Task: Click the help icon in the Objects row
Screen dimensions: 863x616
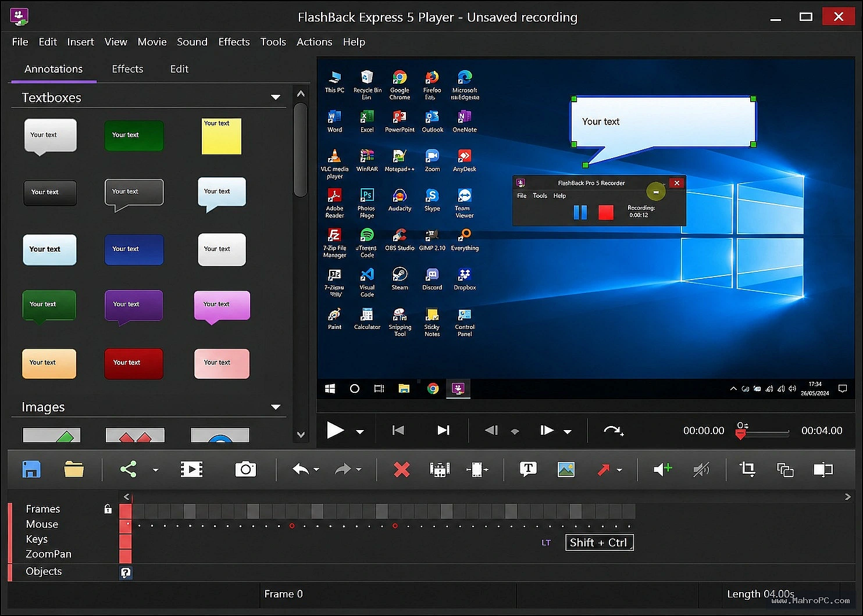Action: pos(126,572)
